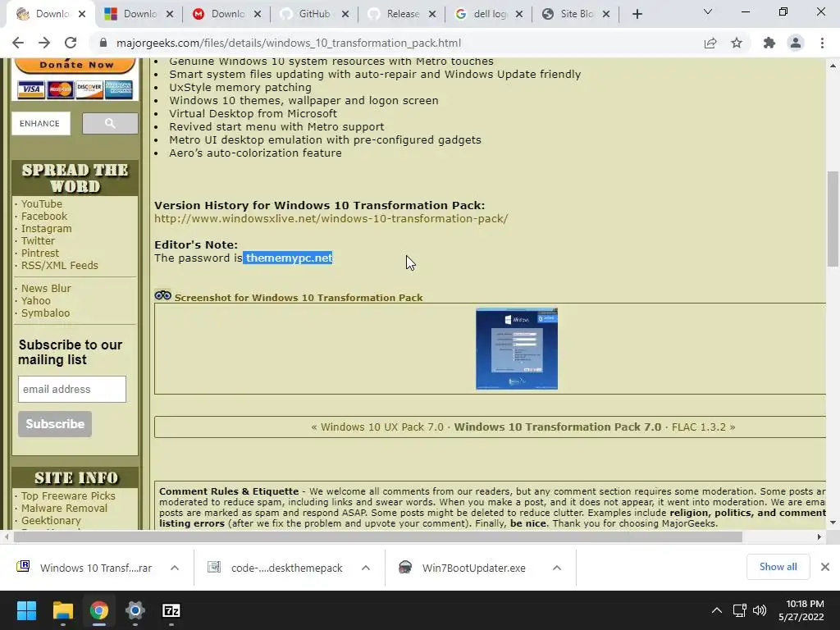Screen dimensions: 840x630
Task: Open Top Freeware Picks link
Action: coord(68,496)
